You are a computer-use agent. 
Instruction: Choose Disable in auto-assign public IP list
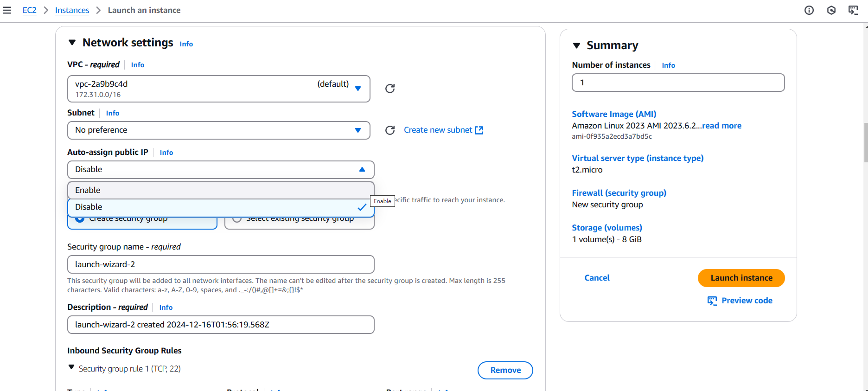[220, 207]
